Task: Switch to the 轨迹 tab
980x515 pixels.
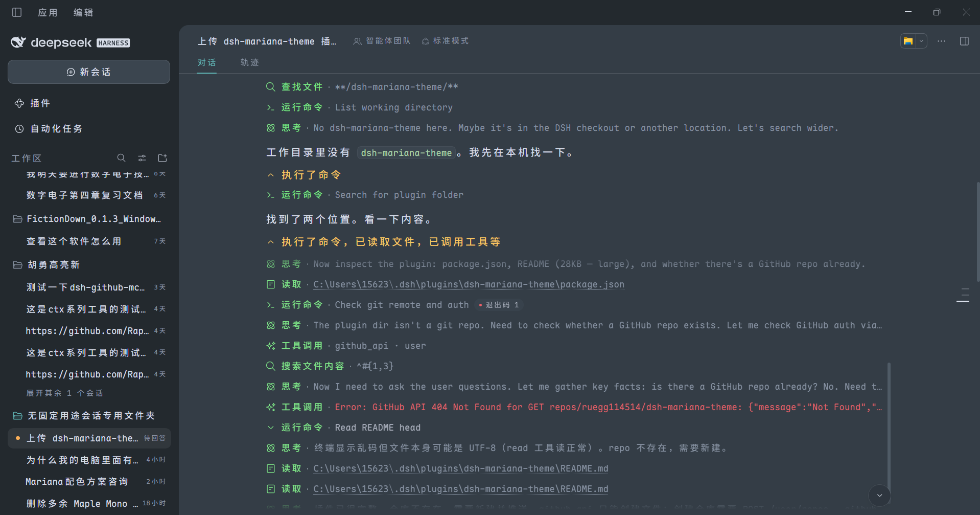Action: pyautogui.click(x=250, y=62)
